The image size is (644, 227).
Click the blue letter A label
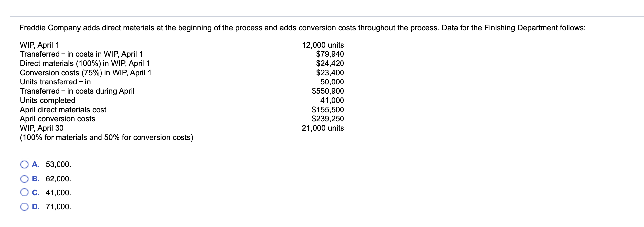point(36,164)
